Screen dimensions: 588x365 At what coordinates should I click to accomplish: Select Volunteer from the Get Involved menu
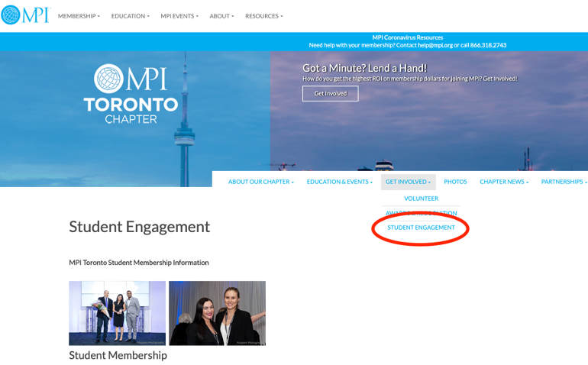(x=421, y=199)
